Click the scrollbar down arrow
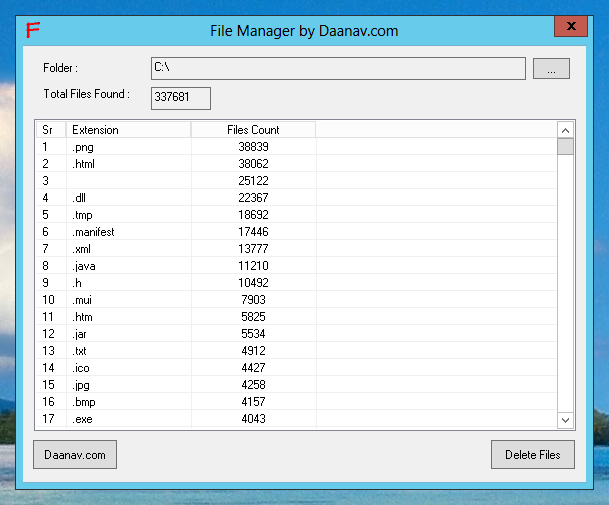The image size is (609, 505). 566,420
